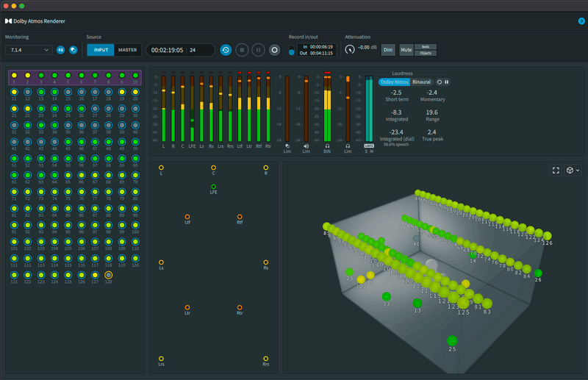The height and width of the screenshot is (380, 588).
Task: Click the Dolby logo in the header
Action: pos(8,21)
